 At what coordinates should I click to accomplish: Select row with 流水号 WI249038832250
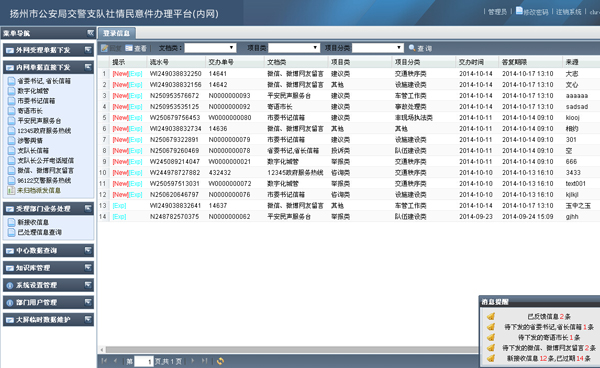click(x=348, y=73)
